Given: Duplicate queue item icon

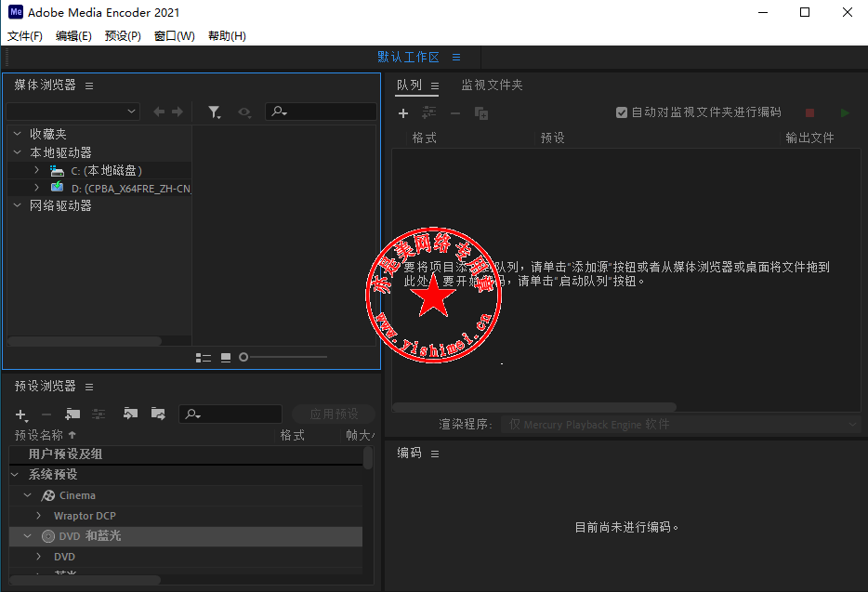Looking at the screenshot, I should click(x=481, y=113).
